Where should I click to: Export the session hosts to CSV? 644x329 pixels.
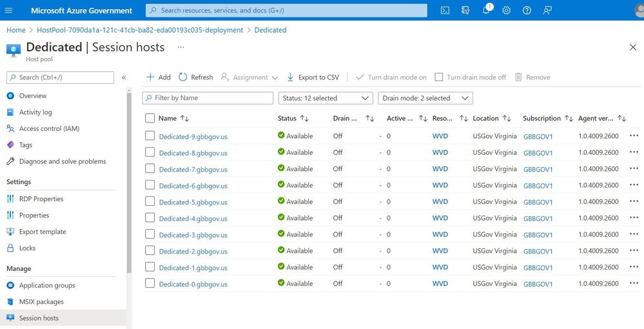(x=313, y=77)
